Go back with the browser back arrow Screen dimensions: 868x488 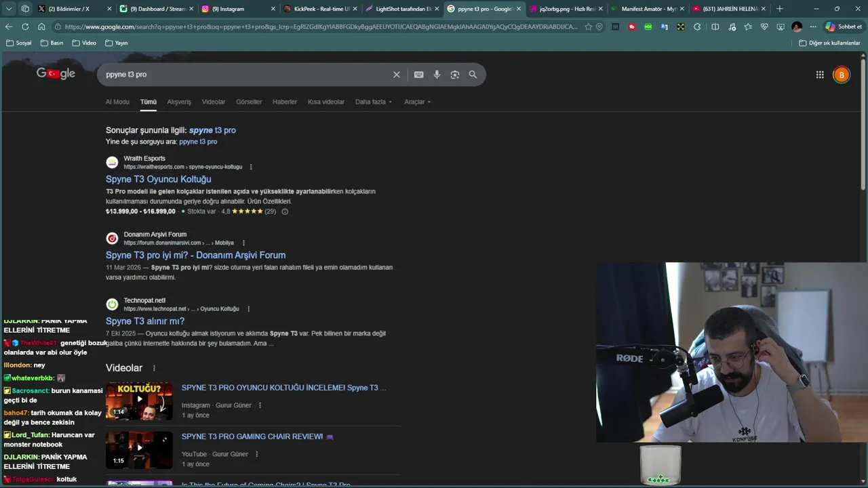pos(9,26)
